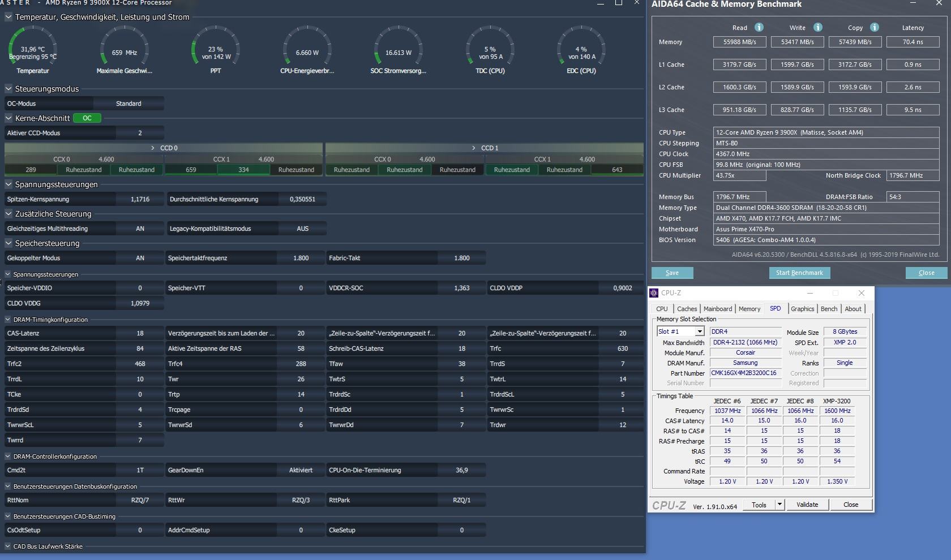
Task: Click the CCX 0 core tile showing 289
Action: tap(31, 170)
